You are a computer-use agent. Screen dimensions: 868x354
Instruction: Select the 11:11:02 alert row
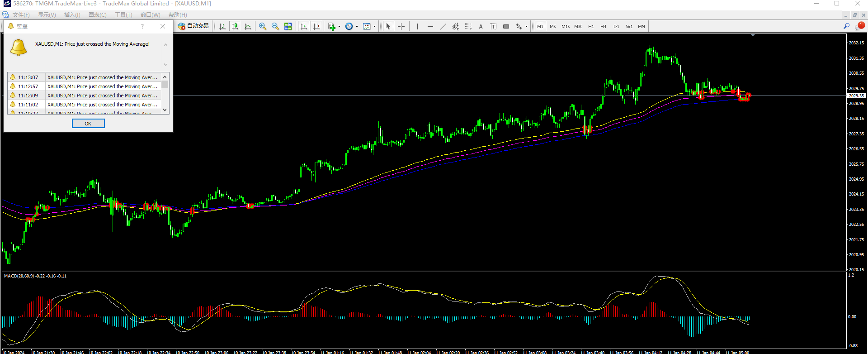tap(84, 105)
